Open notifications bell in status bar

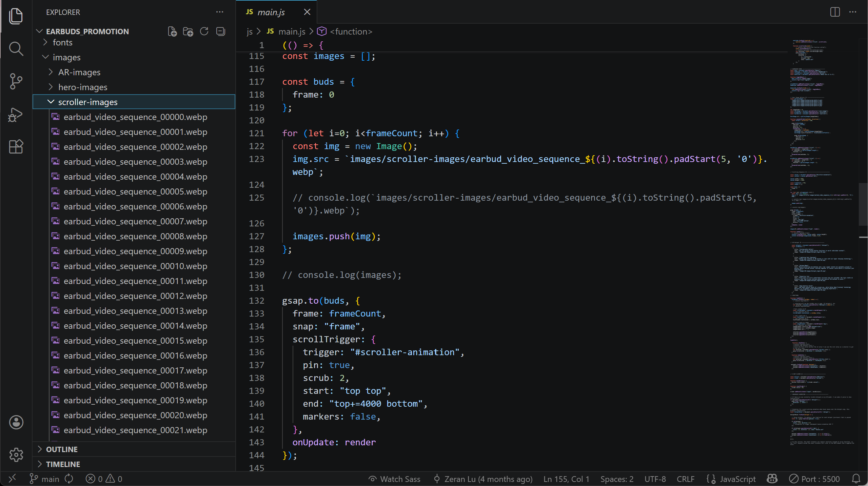856,479
